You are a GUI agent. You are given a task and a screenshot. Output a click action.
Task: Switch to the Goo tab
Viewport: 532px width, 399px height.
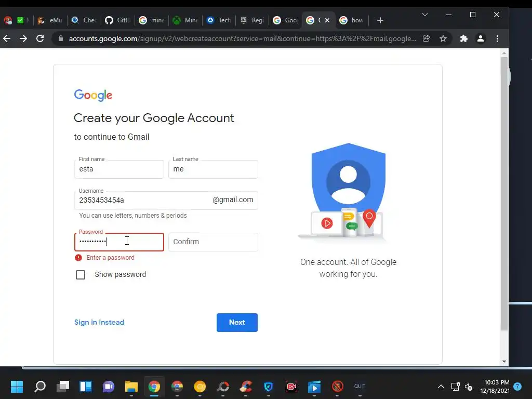(285, 20)
